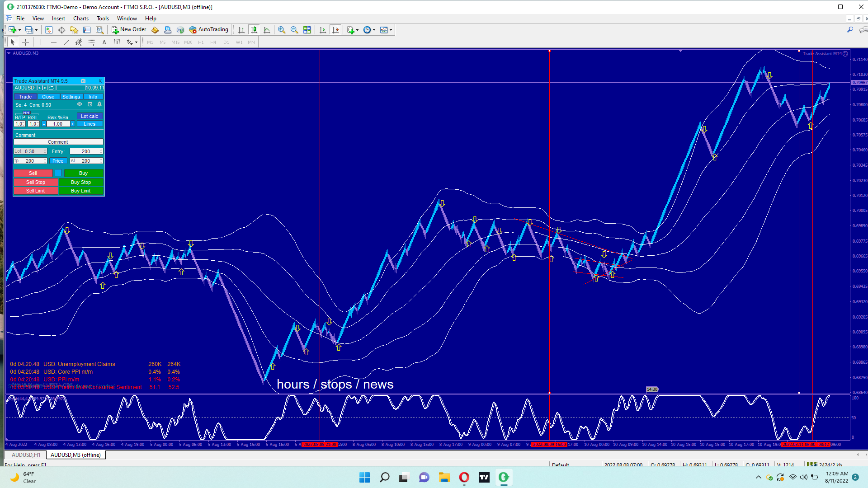Viewport: 868px width, 488px height.
Task: Pick the Trendline drawing tool
Action: point(66,42)
